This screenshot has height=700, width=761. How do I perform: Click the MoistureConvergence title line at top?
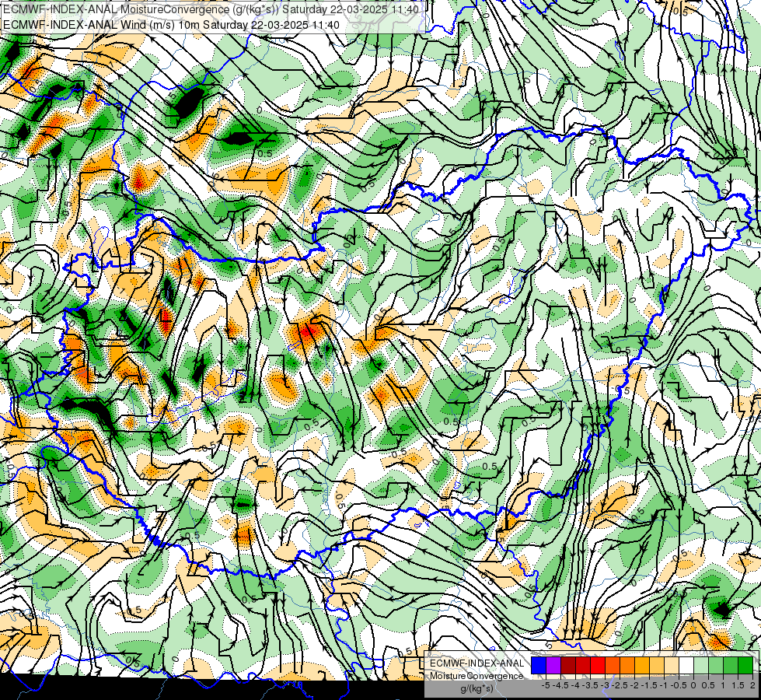[211, 9]
